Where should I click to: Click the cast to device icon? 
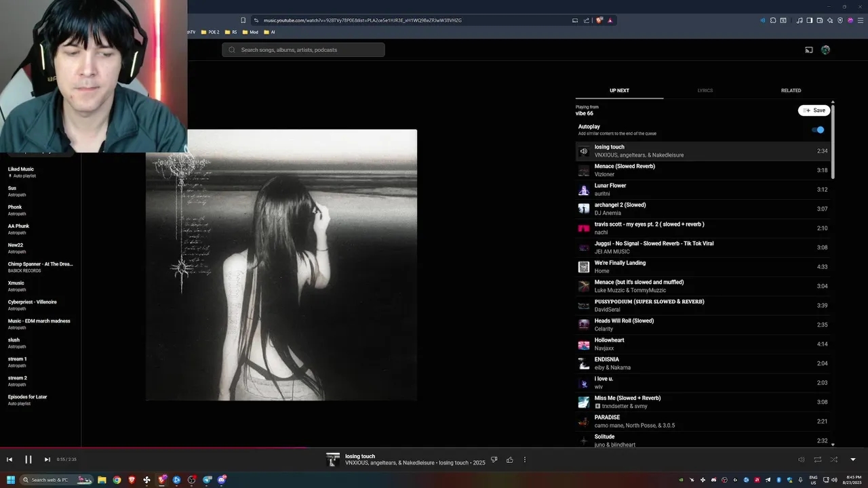click(809, 49)
